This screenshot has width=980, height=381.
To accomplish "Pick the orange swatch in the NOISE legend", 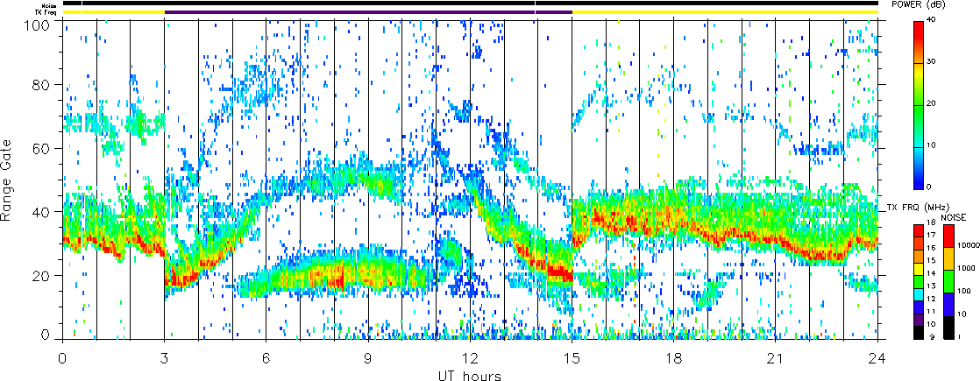I will 948,258.
